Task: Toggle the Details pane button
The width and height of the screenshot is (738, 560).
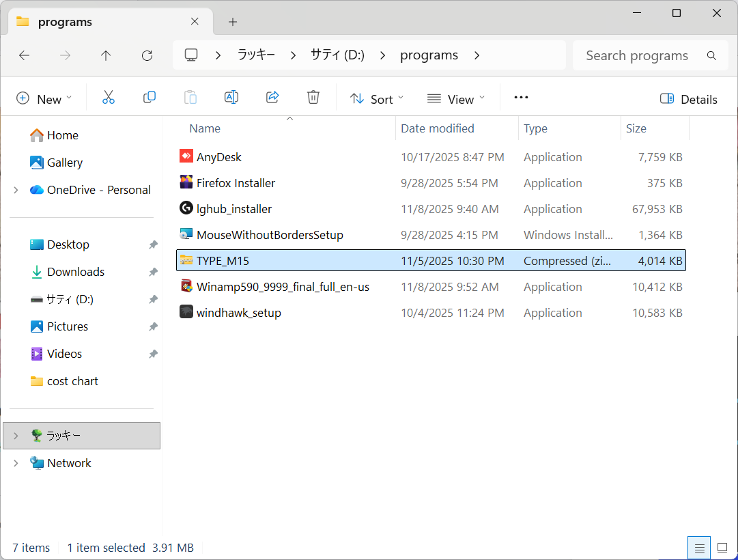Action: (688, 99)
